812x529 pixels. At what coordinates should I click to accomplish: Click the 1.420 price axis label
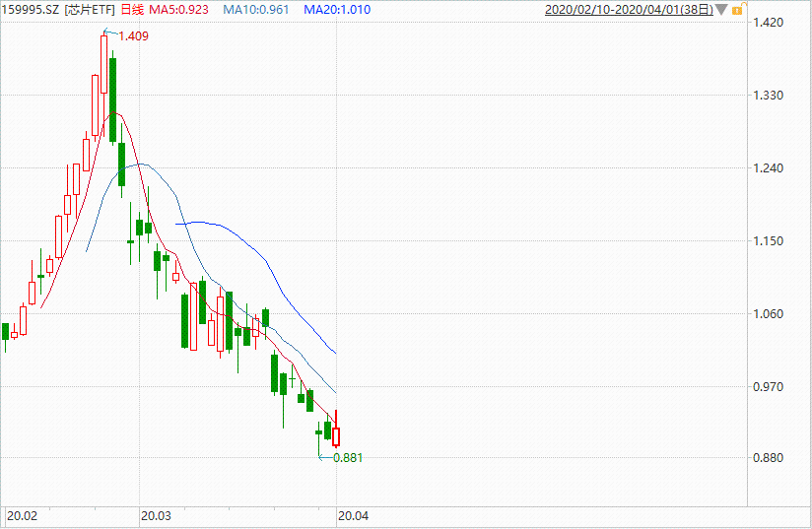point(767,22)
